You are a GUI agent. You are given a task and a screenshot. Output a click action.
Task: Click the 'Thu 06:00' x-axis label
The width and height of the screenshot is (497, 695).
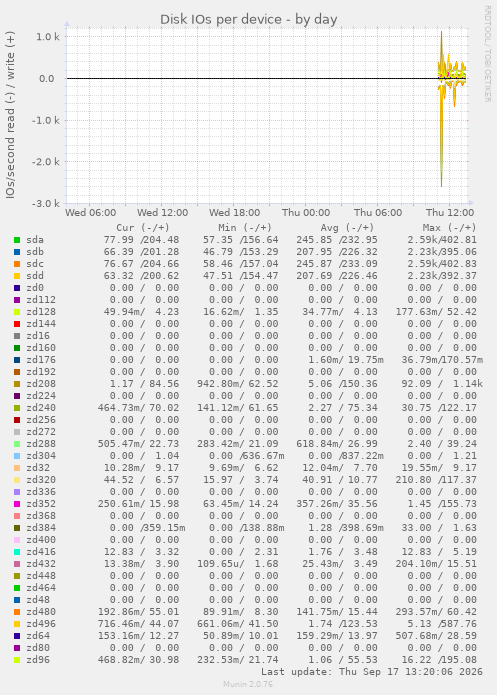pyautogui.click(x=378, y=212)
